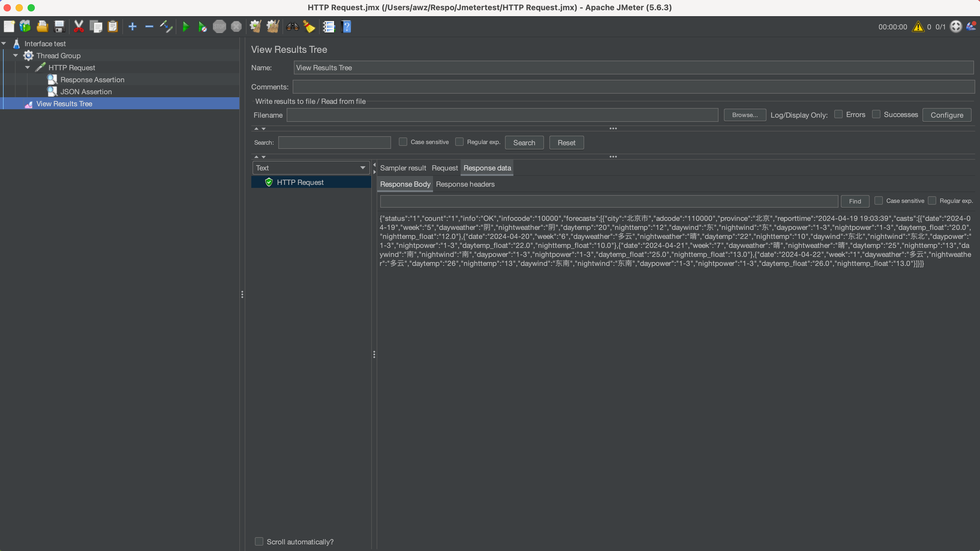Enable the Errors only checkbox
Viewport: 980px width, 551px height.
point(838,114)
